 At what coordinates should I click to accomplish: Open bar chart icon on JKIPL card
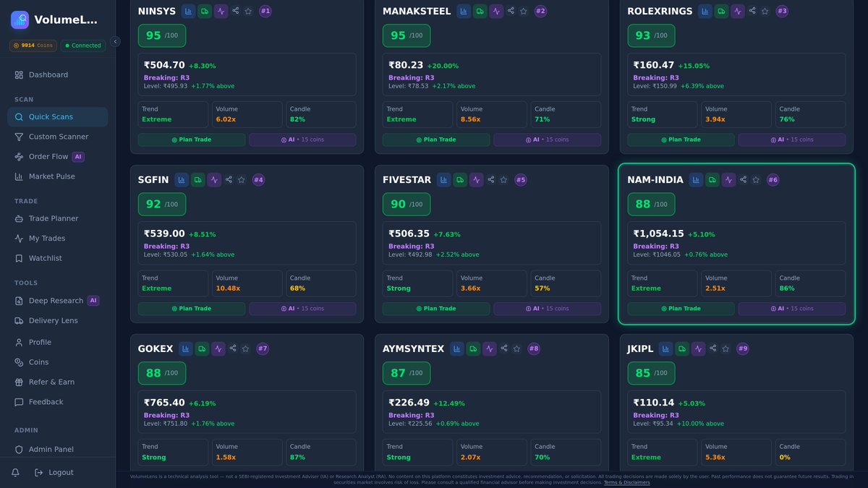coord(665,348)
